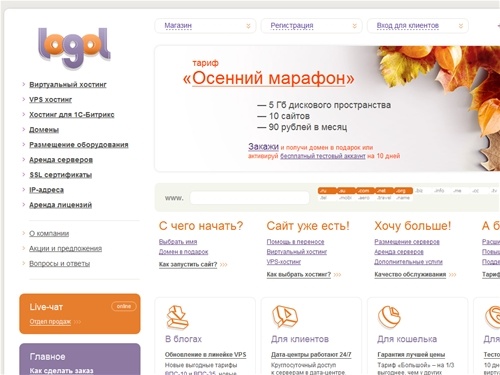Enable the .me domain zone
Image resolution: width=500 pixels, height=375 pixels.
point(458,191)
